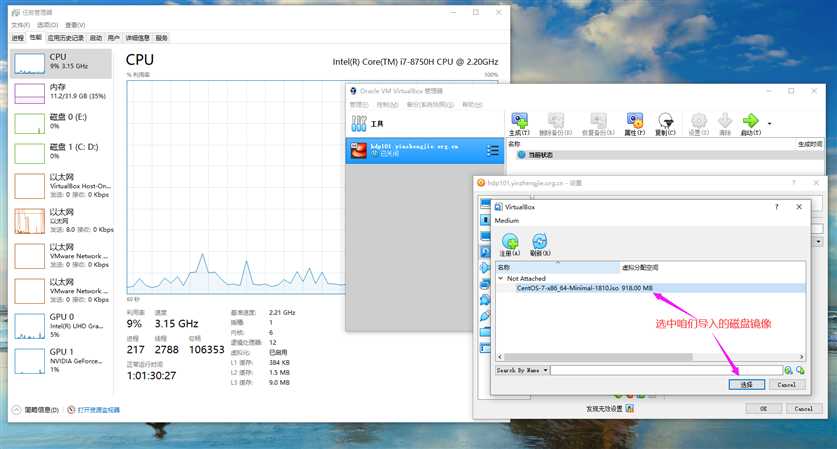
Task: Select 磁盘 0 (E:) in sidebar
Action: pos(61,123)
